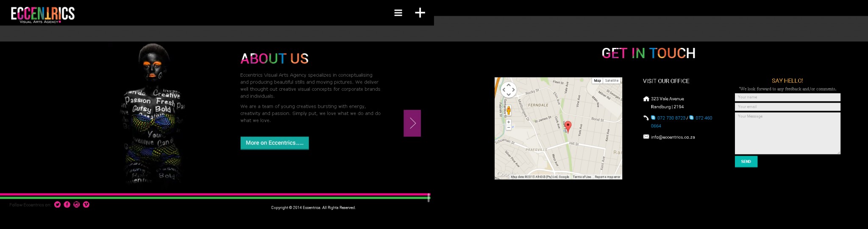This screenshot has height=229, width=868.
Task: Go to next slide with arrow
Action: pyautogui.click(x=412, y=123)
